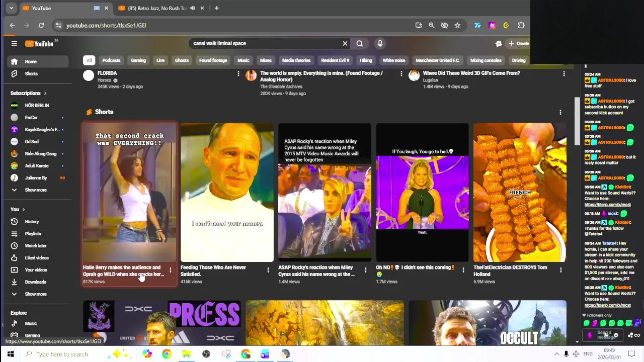Viewport: 644px width, 362px height.
Task: Open a new browser tab
Action: pyautogui.click(x=216, y=9)
